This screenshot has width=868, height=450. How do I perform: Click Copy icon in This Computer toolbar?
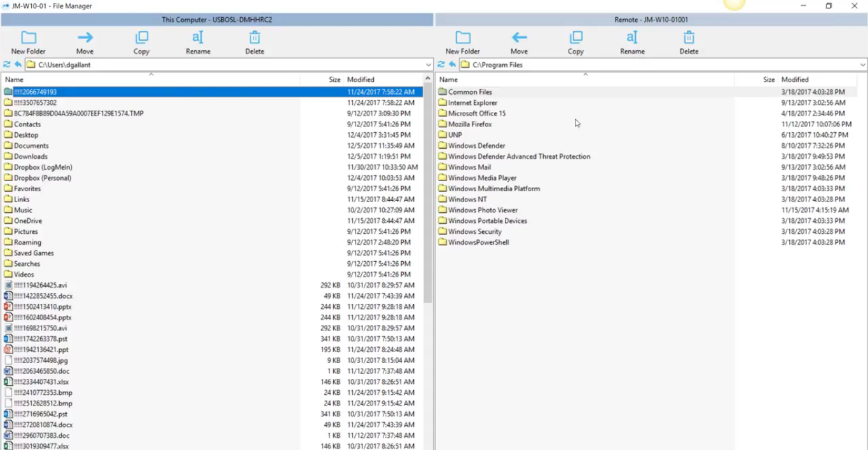coord(141,37)
